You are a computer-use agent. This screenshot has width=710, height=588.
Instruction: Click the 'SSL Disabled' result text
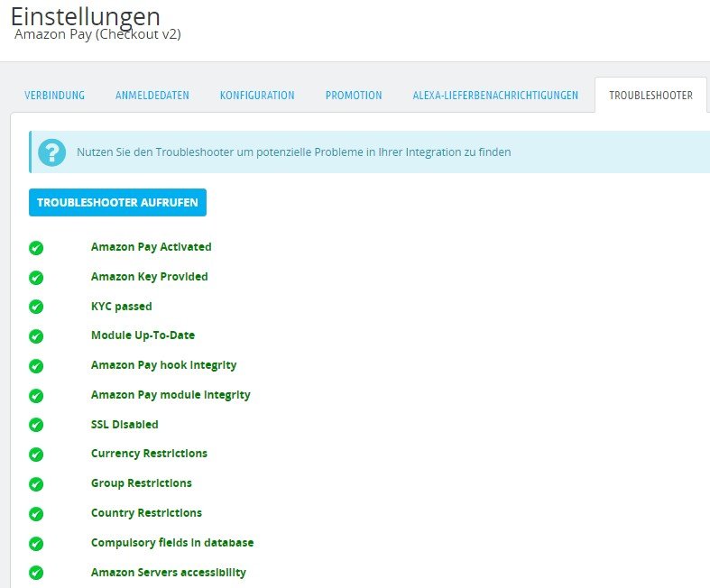[x=124, y=425]
